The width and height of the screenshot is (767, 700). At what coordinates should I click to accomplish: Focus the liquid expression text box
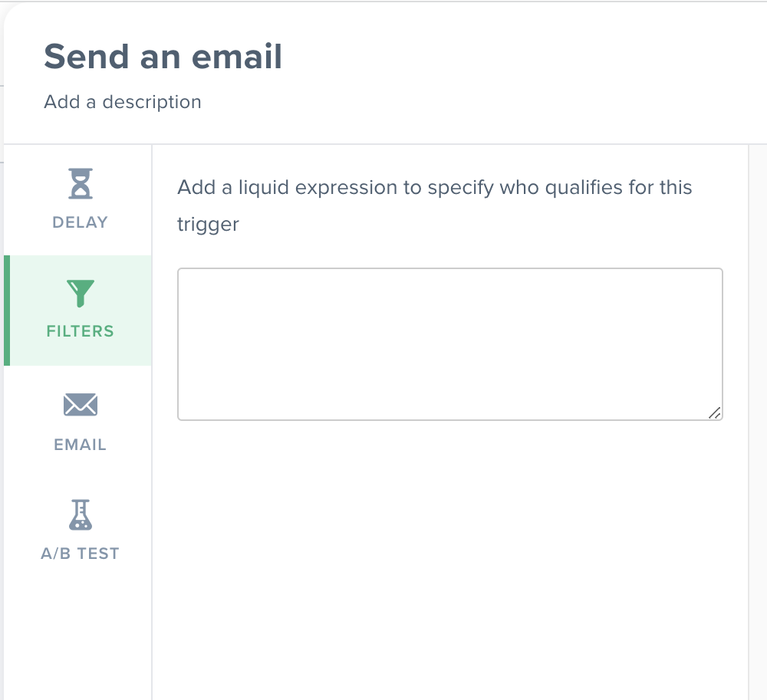point(450,344)
